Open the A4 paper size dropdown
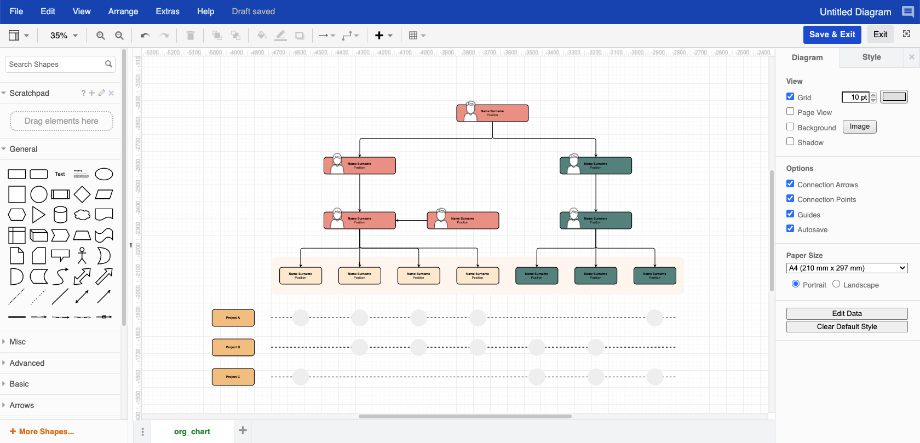Image resolution: width=920 pixels, height=443 pixels. click(846, 268)
